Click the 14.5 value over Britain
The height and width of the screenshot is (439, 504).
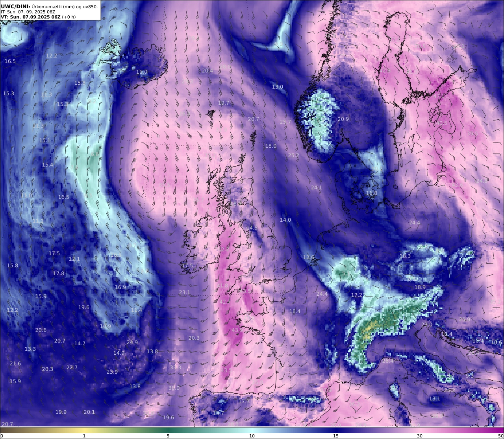click(252, 228)
